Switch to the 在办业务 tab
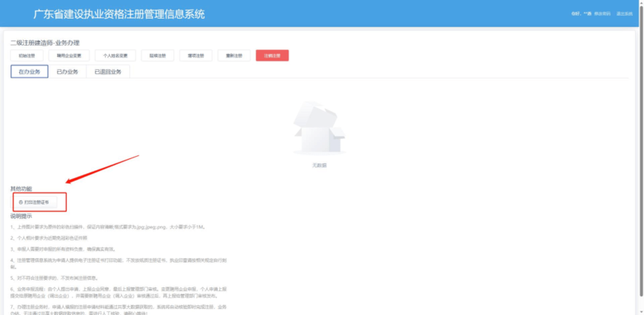The height and width of the screenshot is (315, 644). pos(29,71)
